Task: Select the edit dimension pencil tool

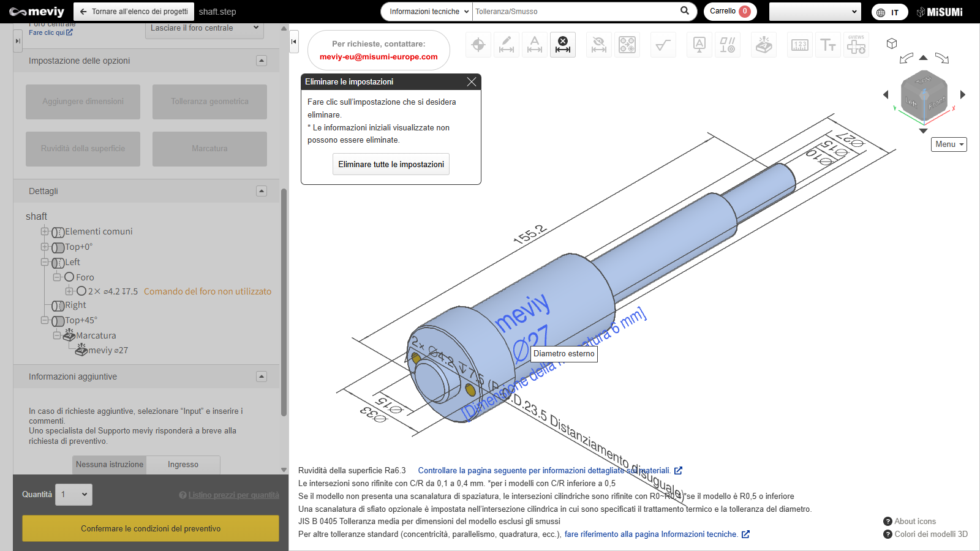Action: [x=507, y=45]
